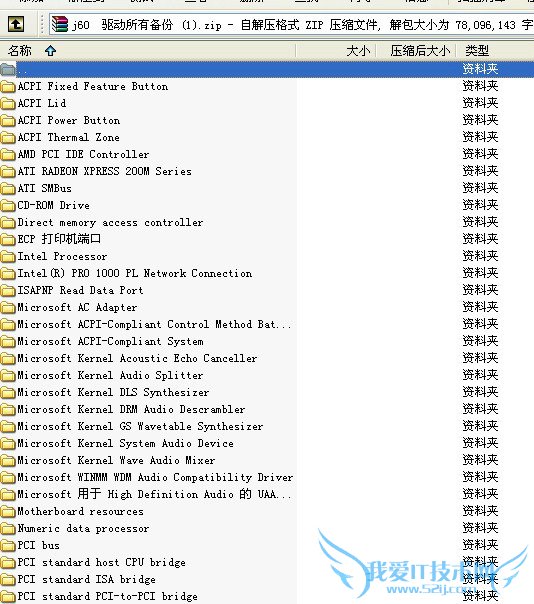Viewport: 534px width, 604px height.
Task: Select PCI standard ISA bridge folder name
Action: click(x=87, y=579)
